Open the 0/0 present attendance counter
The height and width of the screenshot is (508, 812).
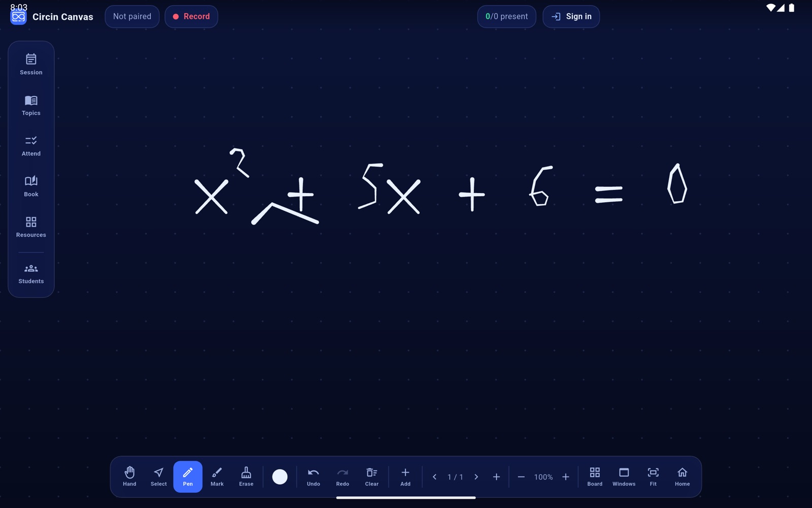click(x=506, y=16)
